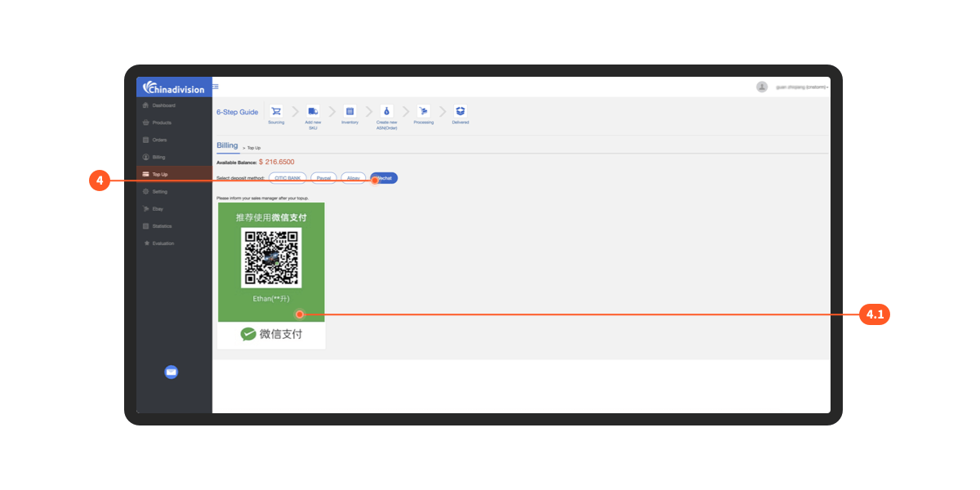This screenshot has width=980, height=490.
Task: Open the blue mail icon in sidebar
Action: coord(171,372)
